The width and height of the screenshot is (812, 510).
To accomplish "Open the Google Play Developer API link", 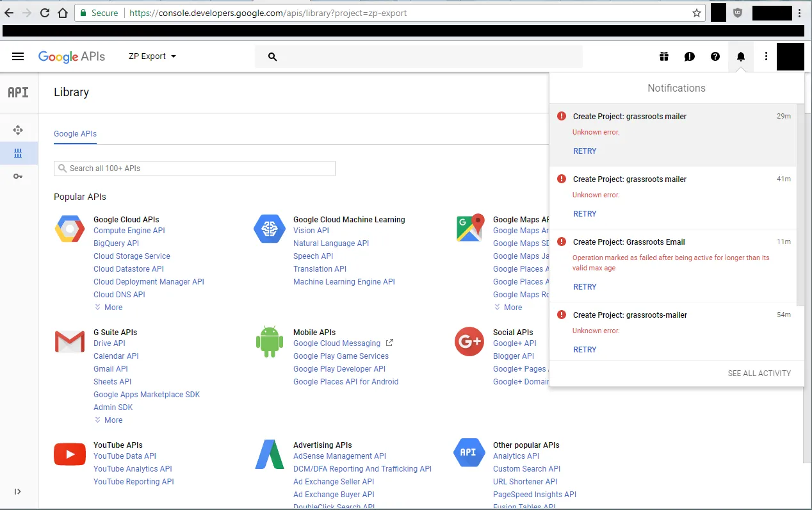I will [x=339, y=369].
